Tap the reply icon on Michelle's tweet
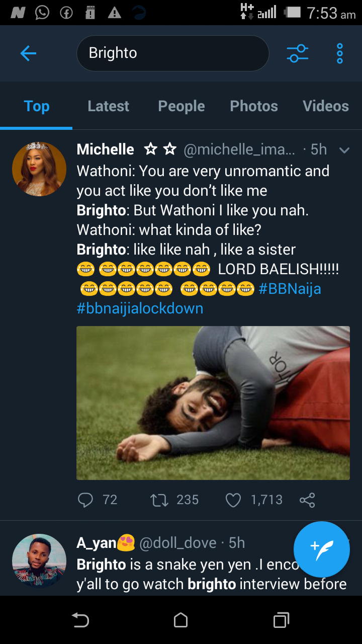This screenshot has height=644, width=362. 86,500
